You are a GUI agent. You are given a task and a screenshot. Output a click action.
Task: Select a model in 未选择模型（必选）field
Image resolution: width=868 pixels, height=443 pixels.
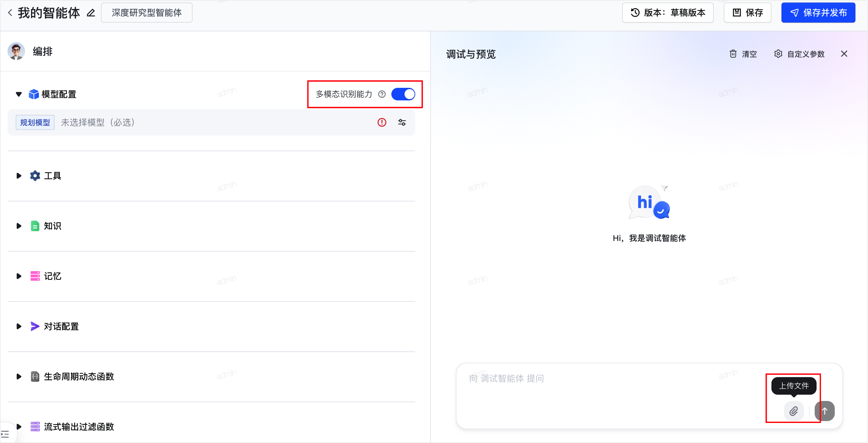click(x=211, y=122)
